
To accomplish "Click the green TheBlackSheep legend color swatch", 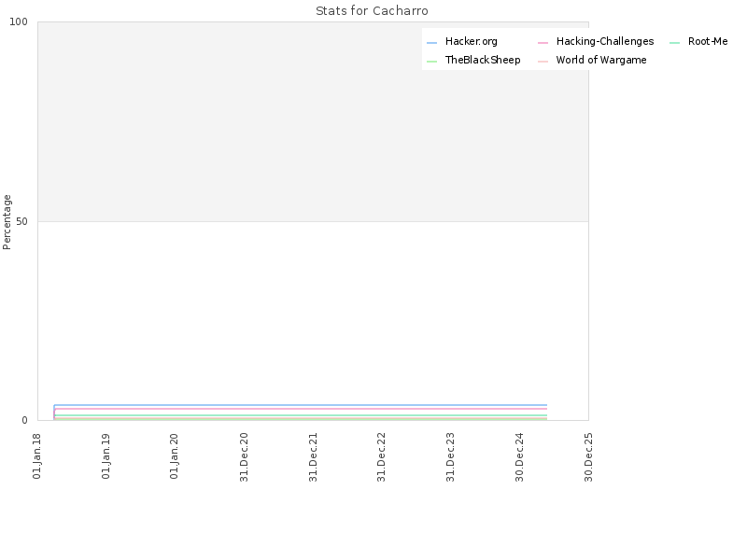I will (431, 62).
